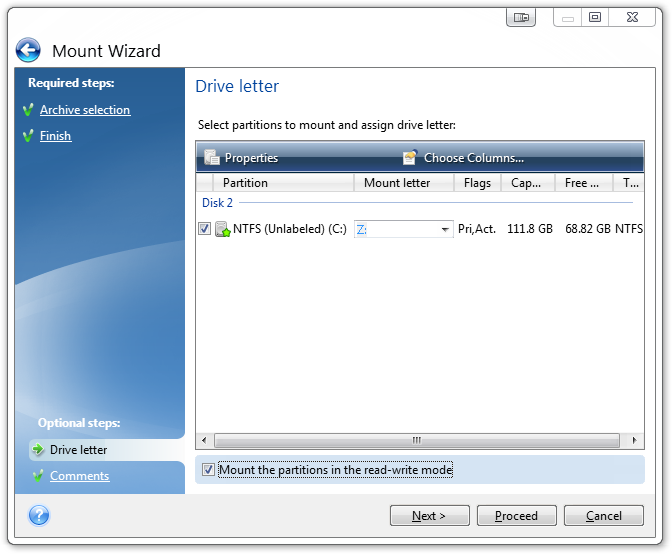Sort by the Flags column header

477,183
